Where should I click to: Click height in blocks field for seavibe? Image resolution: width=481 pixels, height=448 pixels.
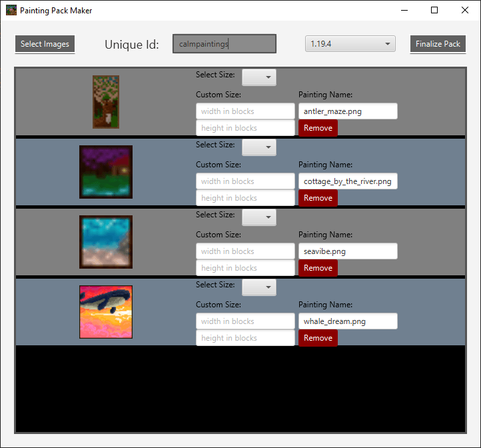245,268
